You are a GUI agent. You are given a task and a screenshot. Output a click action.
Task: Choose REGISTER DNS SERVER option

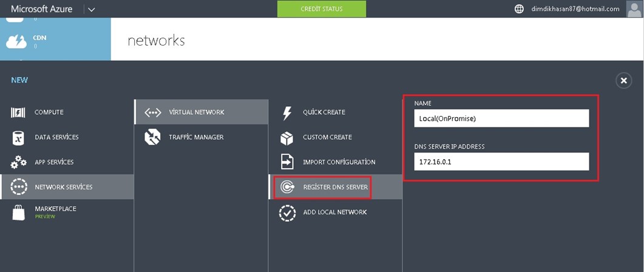pyautogui.click(x=336, y=187)
